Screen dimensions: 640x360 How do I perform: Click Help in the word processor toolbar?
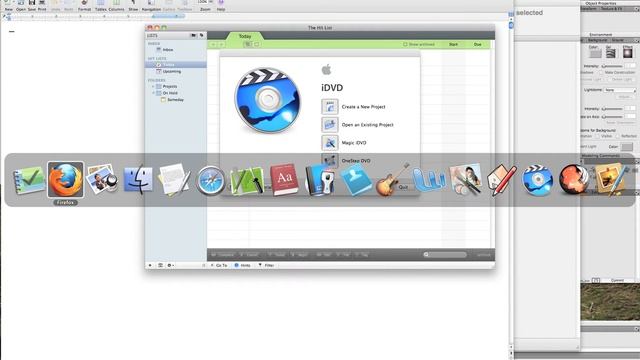pyautogui.click(x=221, y=6)
